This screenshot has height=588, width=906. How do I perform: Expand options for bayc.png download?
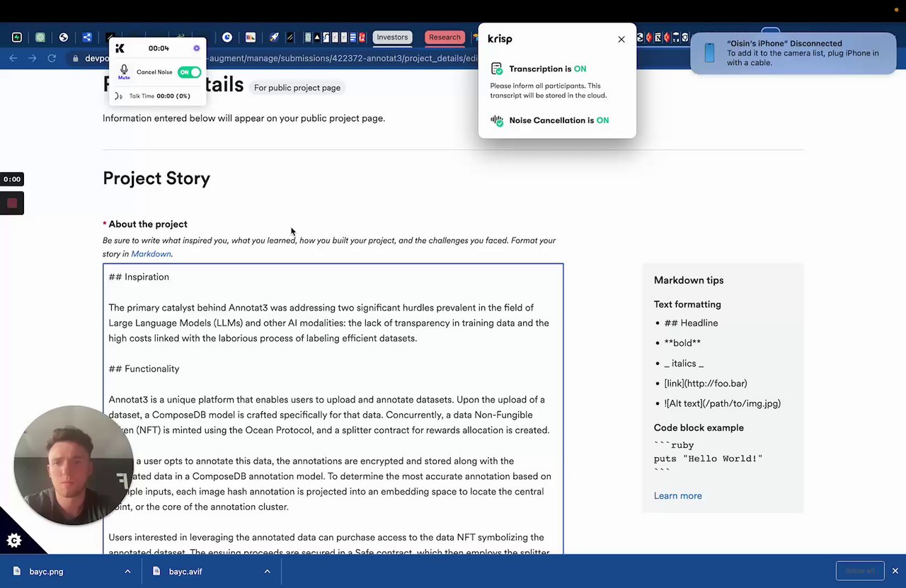127,571
